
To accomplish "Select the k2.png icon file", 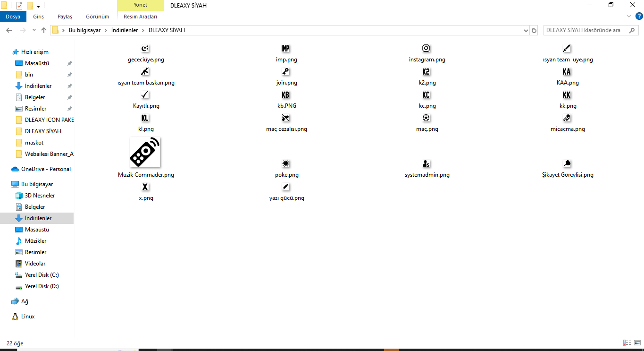I will [427, 72].
